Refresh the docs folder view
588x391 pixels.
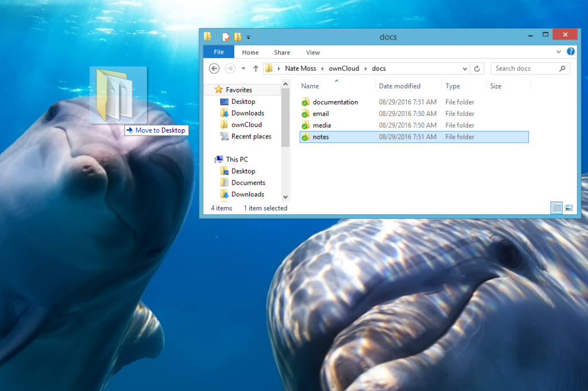click(477, 68)
